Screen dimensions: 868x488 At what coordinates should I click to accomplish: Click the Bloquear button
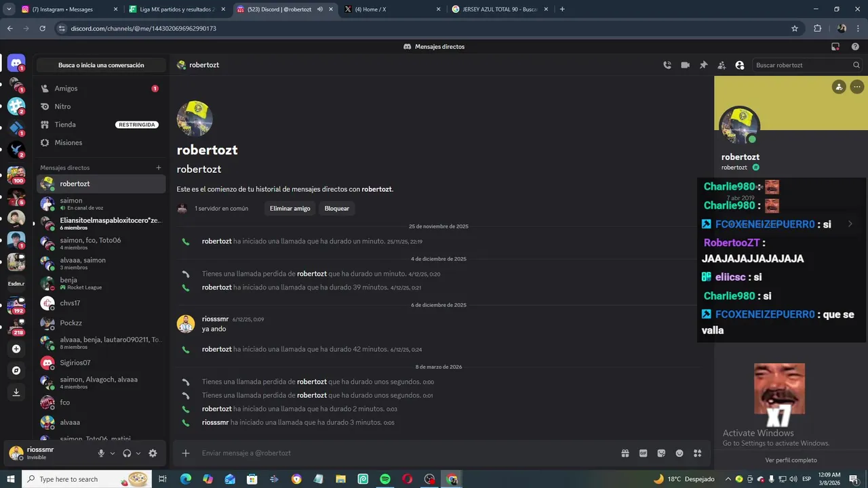coord(336,208)
